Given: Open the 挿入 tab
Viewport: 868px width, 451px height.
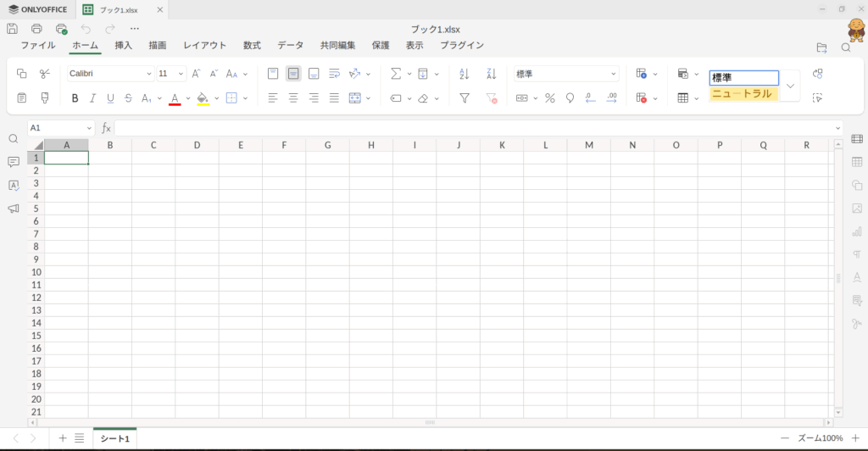Looking at the screenshot, I should tap(124, 45).
